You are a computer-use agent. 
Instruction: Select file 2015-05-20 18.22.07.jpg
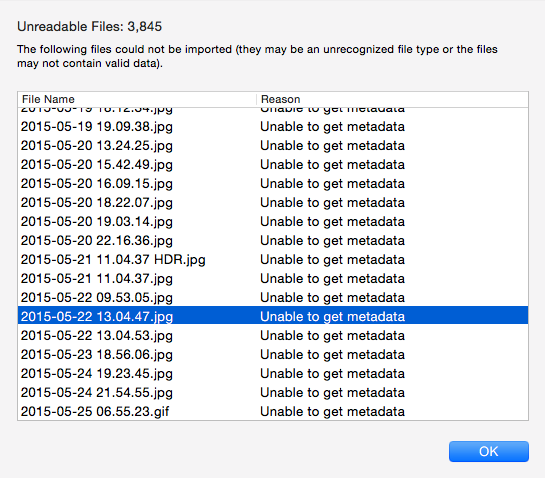click(273, 203)
